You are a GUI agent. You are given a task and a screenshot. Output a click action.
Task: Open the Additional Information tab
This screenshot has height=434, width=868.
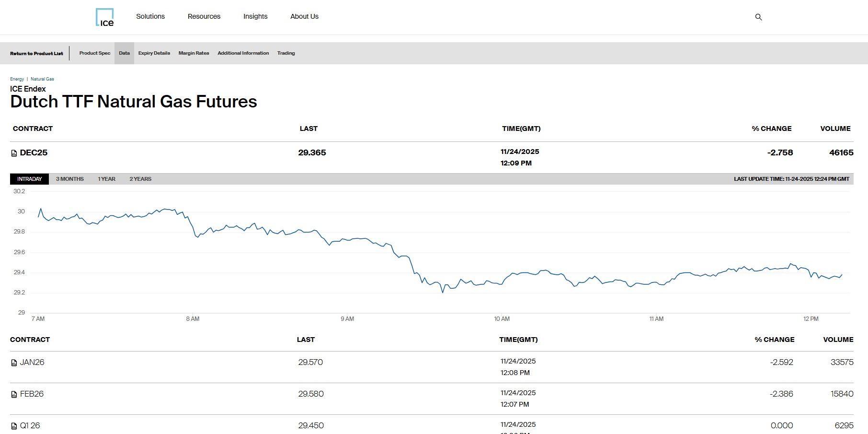click(x=243, y=53)
